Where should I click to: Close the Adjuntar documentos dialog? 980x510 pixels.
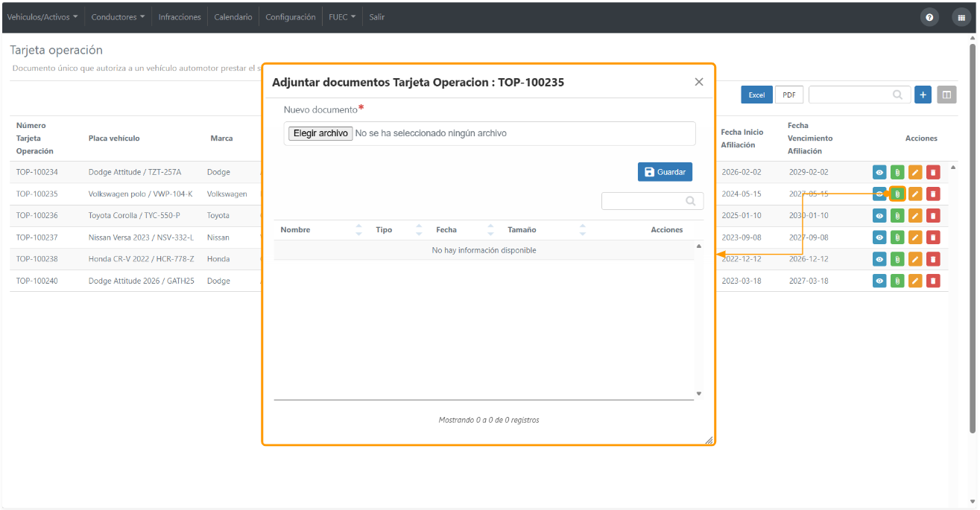pyautogui.click(x=699, y=82)
